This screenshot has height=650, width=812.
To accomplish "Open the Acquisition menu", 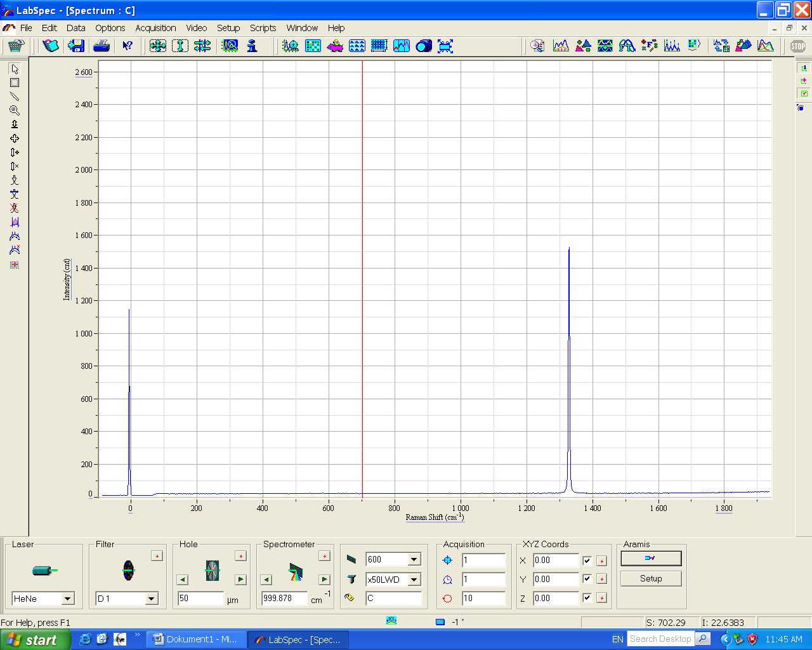I will click(x=155, y=28).
